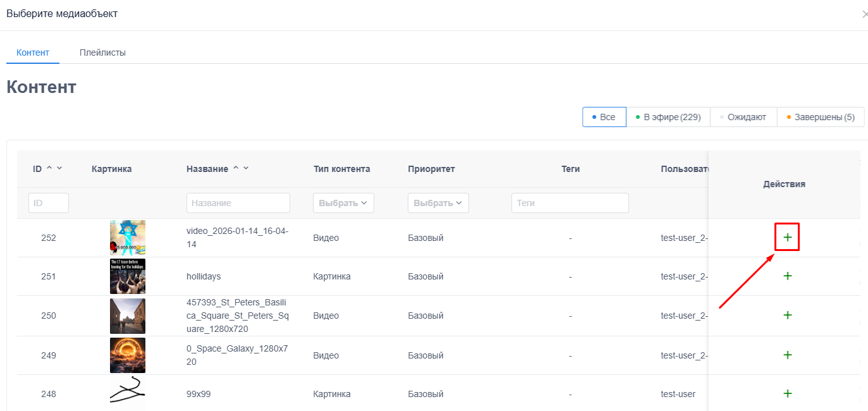Screen dimensions: 868x411
Task: Open the 0_Space_Galaxy thumbnail
Action: pyautogui.click(x=128, y=355)
